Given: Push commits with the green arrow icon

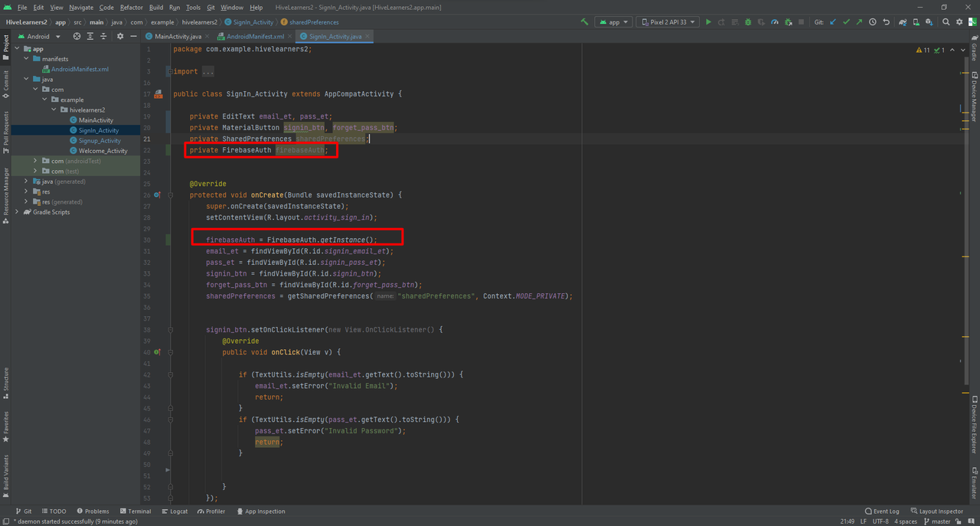Looking at the screenshot, I should 859,22.
